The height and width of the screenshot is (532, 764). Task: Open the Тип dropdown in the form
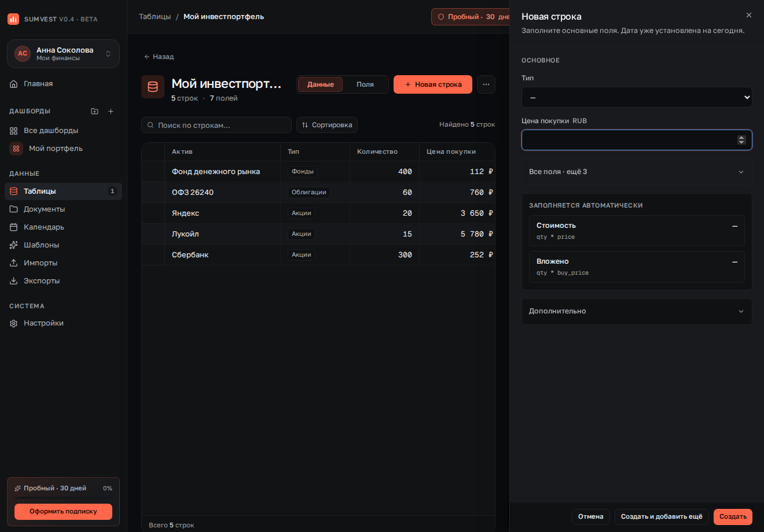coord(637,97)
